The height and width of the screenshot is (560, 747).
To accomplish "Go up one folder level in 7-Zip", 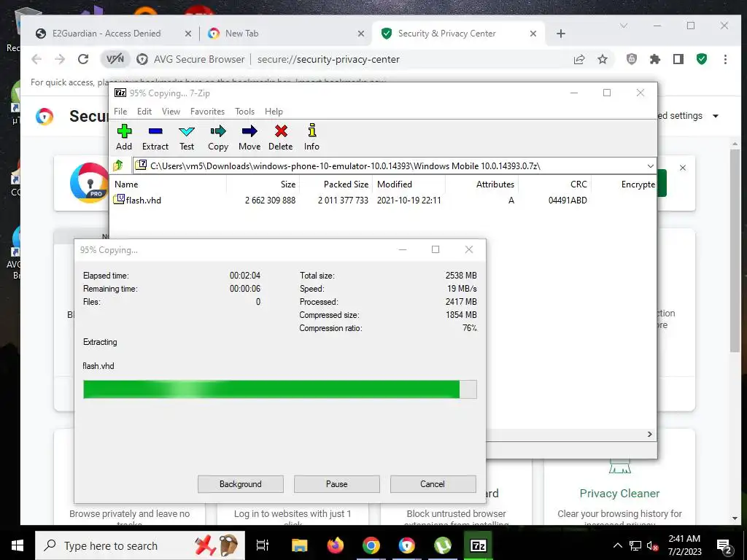I will click(118, 166).
